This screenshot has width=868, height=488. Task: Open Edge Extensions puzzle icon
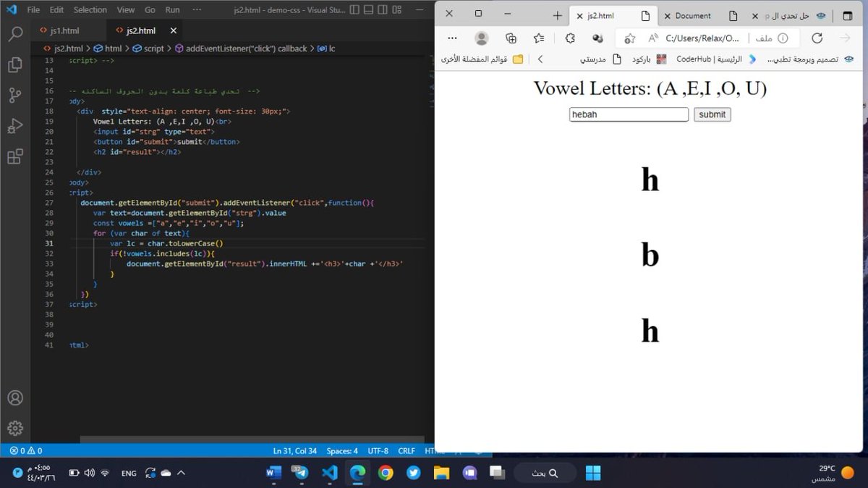(x=569, y=38)
